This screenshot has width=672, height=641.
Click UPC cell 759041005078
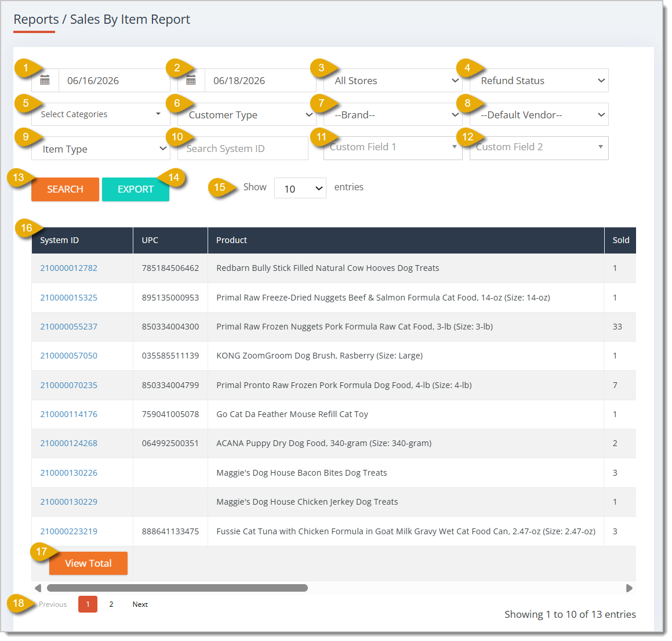tap(170, 414)
